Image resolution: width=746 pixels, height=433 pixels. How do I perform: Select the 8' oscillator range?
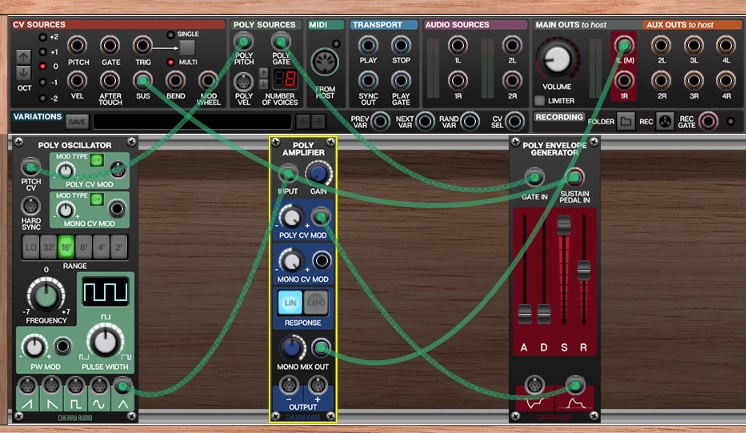[x=84, y=247]
